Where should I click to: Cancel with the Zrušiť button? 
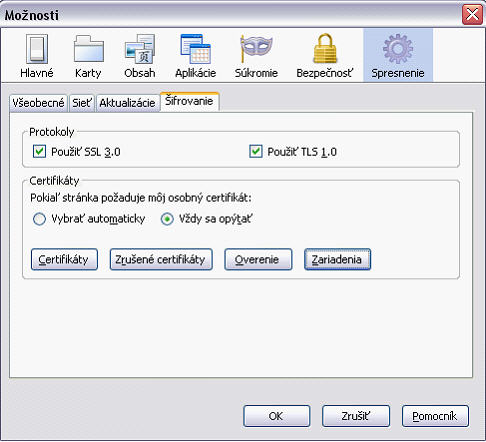click(356, 416)
